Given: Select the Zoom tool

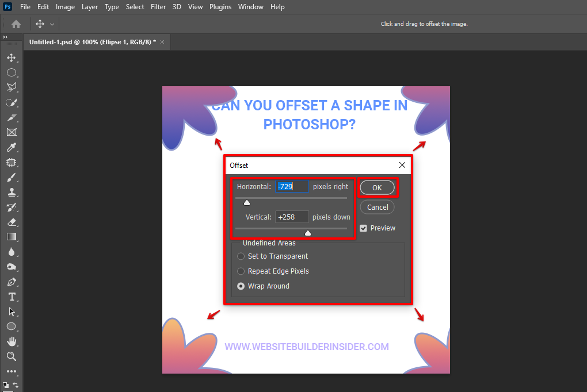Looking at the screenshot, I should pos(11,356).
